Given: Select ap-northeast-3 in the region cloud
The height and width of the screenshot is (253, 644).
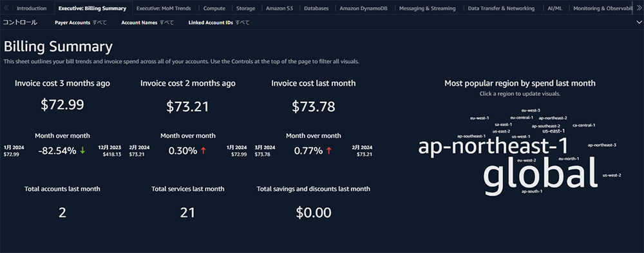Looking at the screenshot, I should tap(601, 145).
